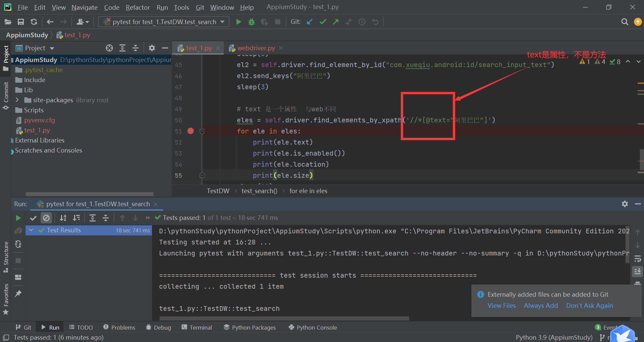Open the run configuration dropdown
The width and height of the screenshot is (644, 342).
(x=164, y=22)
